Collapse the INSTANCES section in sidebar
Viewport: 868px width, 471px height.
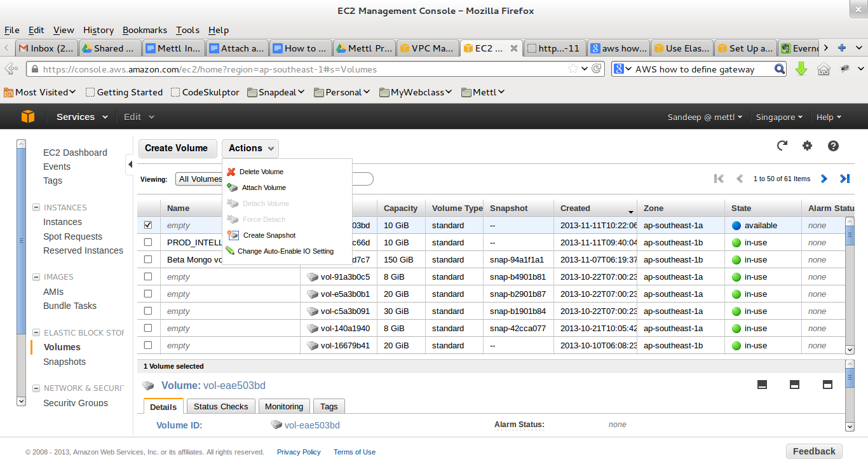[x=36, y=208]
